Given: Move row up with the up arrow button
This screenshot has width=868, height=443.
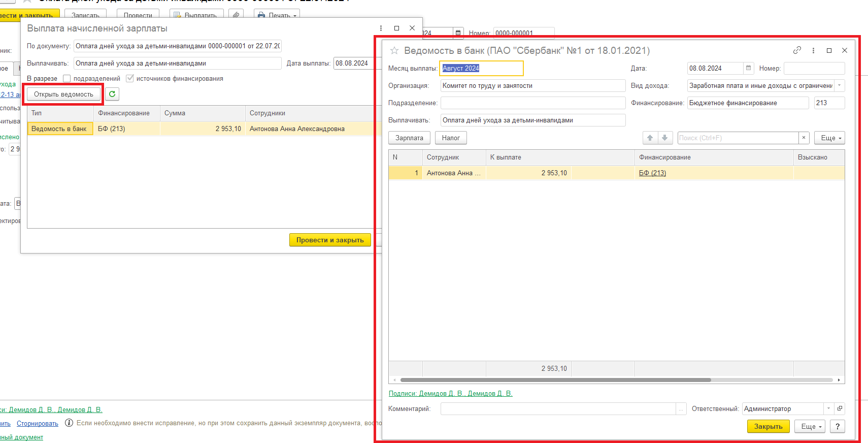Looking at the screenshot, I should tap(650, 138).
